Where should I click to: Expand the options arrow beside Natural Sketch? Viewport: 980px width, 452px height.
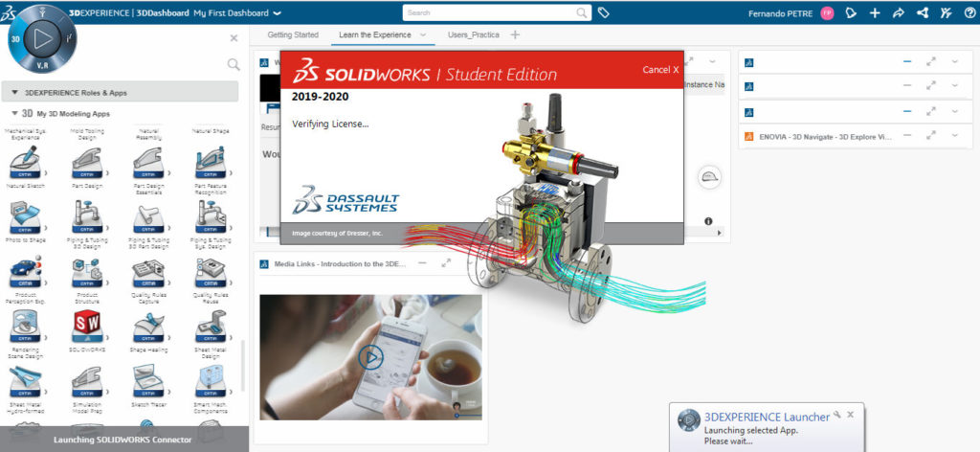(x=45, y=172)
